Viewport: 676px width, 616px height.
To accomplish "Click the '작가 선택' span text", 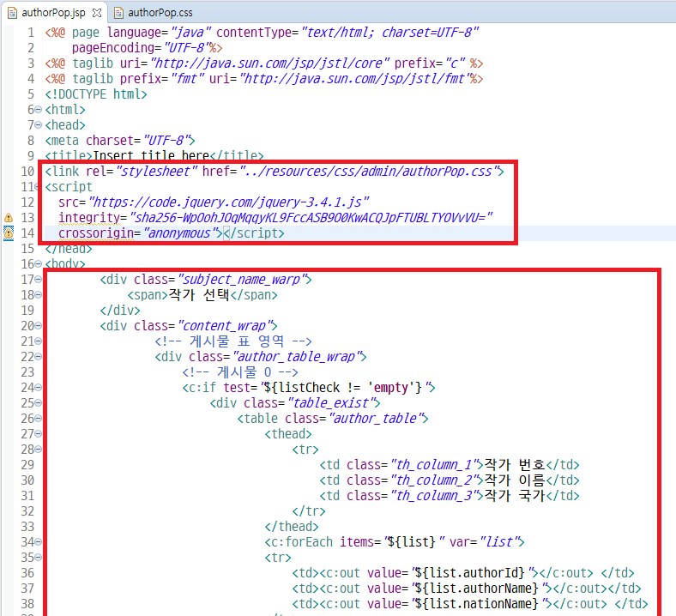I will click(x=199, y=295).
